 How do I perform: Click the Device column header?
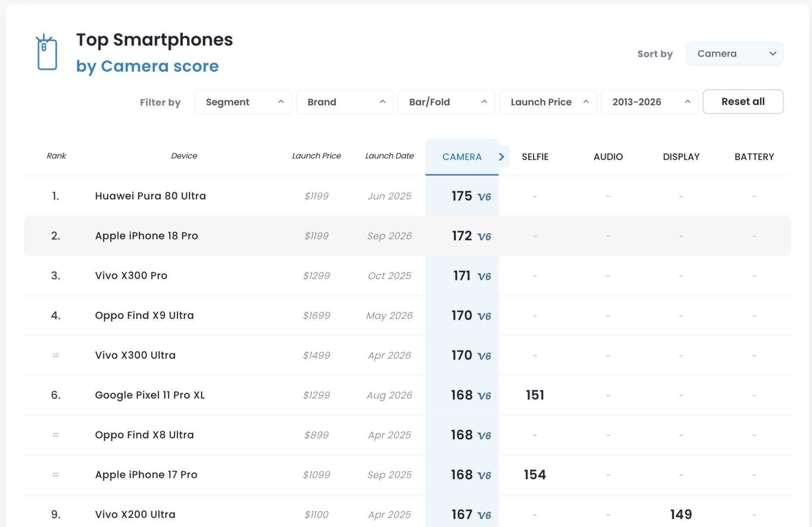coord(184,156)
